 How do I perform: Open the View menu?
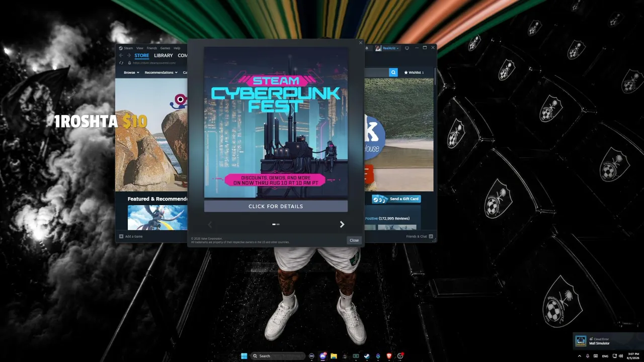point(140,48)
